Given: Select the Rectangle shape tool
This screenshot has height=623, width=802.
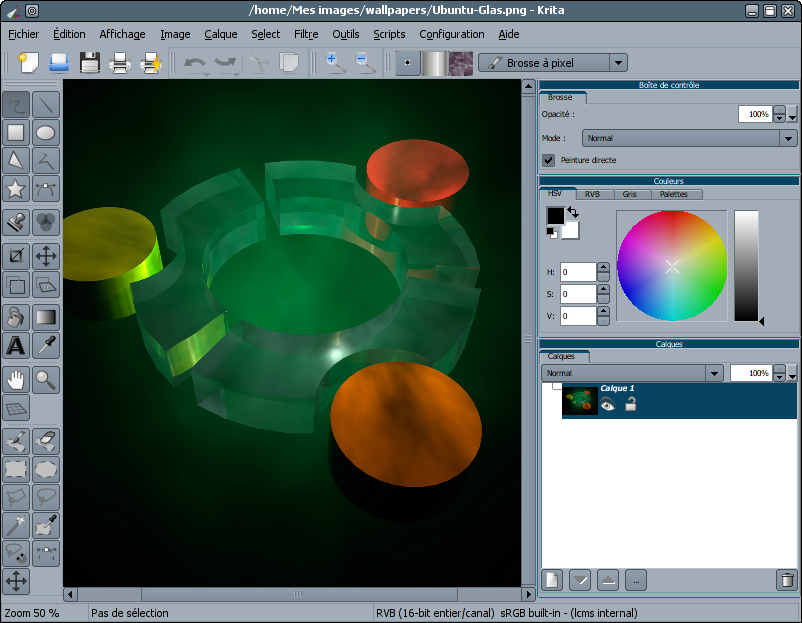Looking at the screenshot, I should [x=16, y=133].
